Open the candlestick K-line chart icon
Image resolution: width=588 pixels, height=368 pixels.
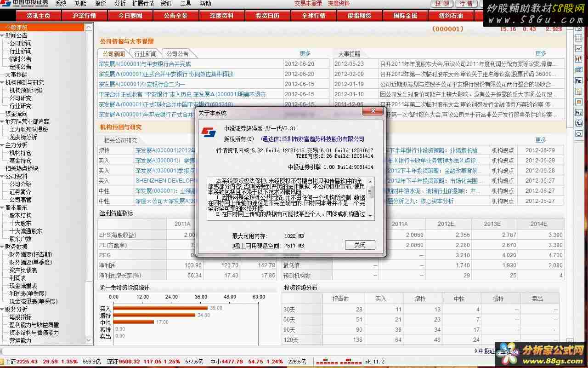[578, 59]
